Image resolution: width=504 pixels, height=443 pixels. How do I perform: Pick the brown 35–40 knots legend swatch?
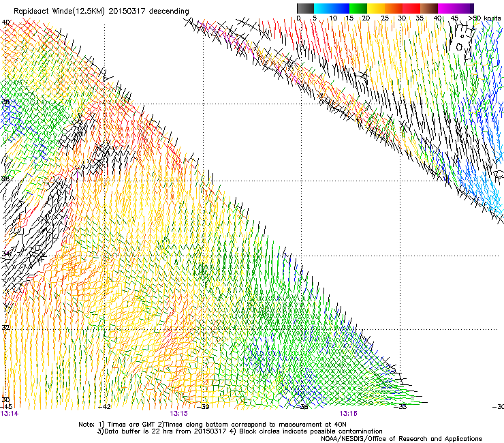coord(429,8)
